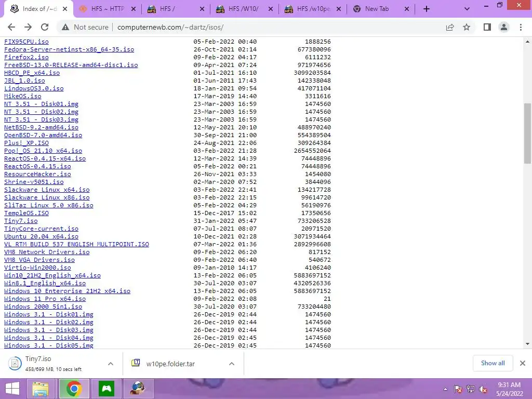Open globe application in taskbar

click(x=138, y=389)
